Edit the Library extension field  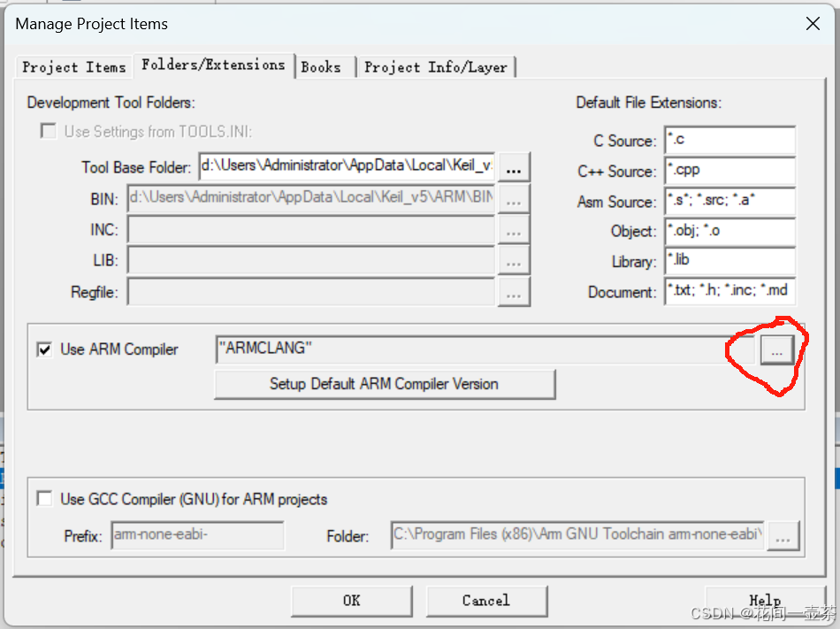tap(730, 262)
